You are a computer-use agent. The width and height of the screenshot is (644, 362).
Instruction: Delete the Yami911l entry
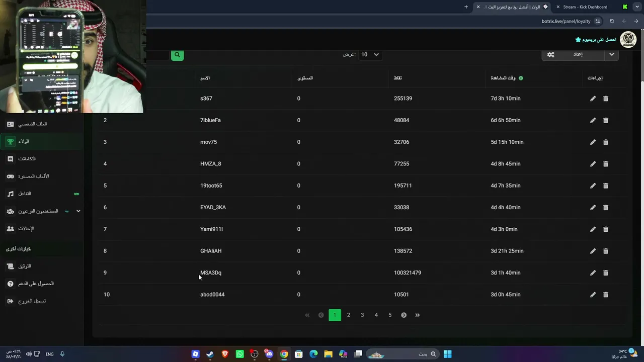tap(606, 229)
